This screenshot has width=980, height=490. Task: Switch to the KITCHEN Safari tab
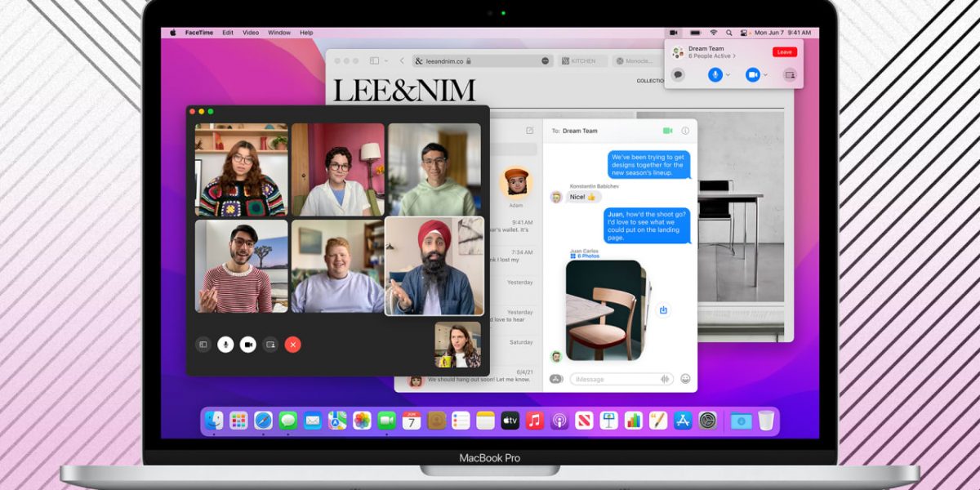click(584, 60)
